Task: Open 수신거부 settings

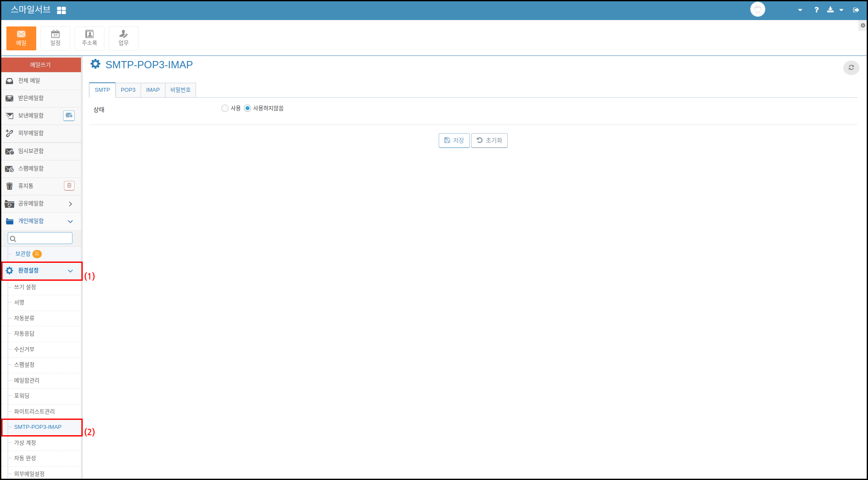Action: click(24, 349)
